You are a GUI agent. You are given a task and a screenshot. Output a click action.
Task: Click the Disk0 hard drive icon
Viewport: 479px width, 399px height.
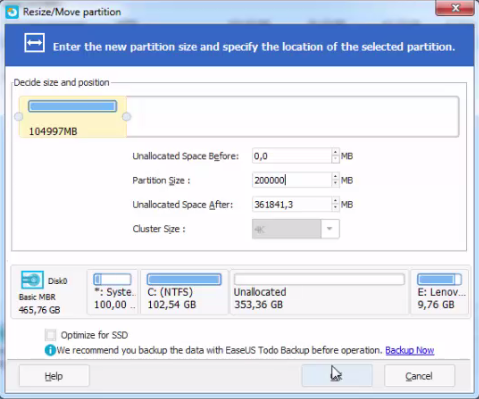[32, 280]
